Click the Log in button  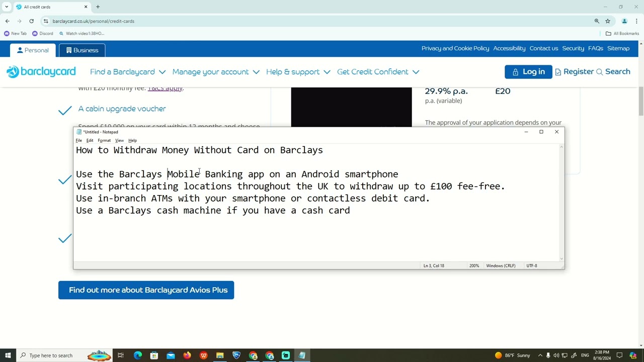(528, 72)
